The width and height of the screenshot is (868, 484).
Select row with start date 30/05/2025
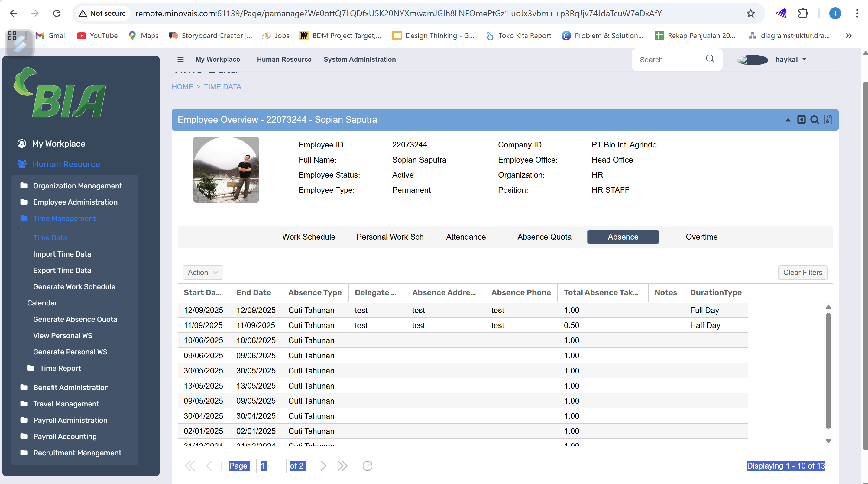(463, 370)
